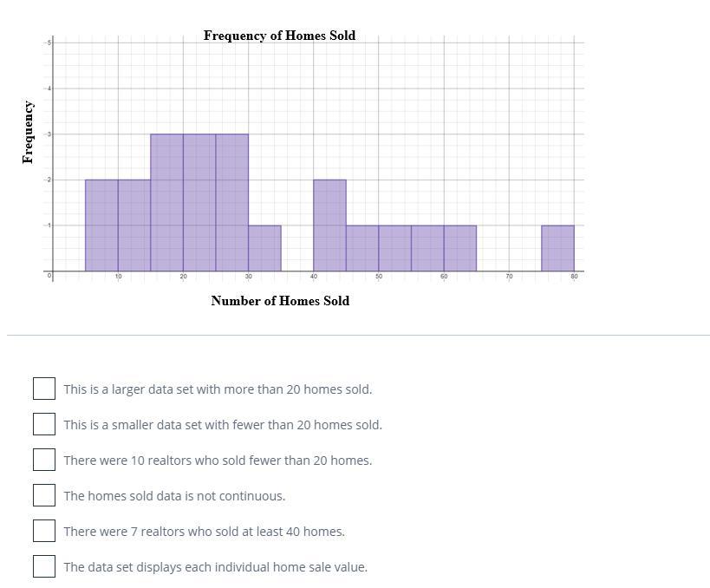Image resolution: width=710 pixels, height=588 pixels.
Task: Click the 'Frequency of Homes Sold' chart title
Action: pos(279,36)
